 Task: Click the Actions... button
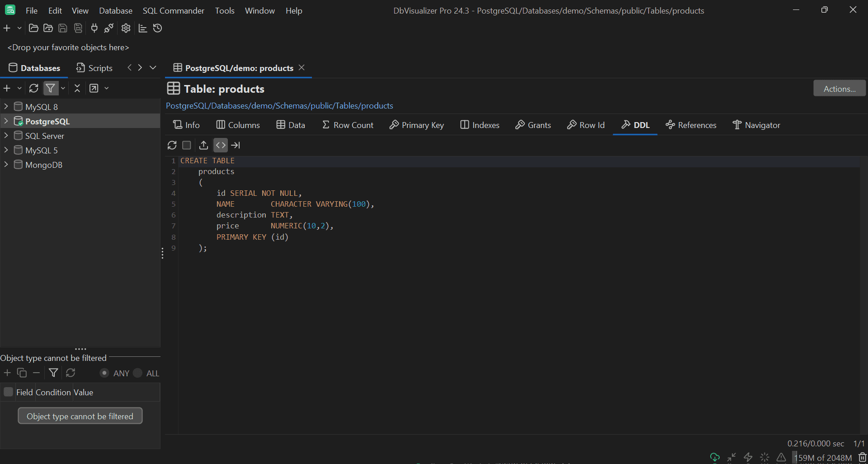839,88
